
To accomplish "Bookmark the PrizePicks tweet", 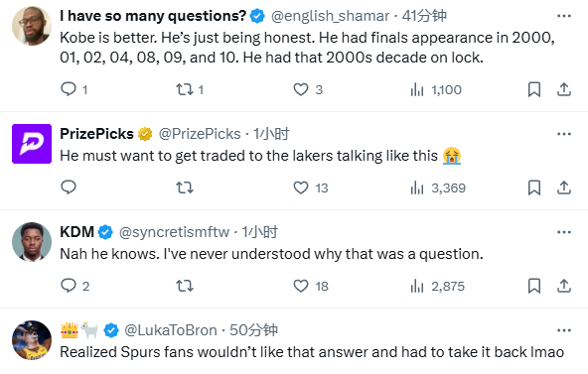I will coord(534,187).
